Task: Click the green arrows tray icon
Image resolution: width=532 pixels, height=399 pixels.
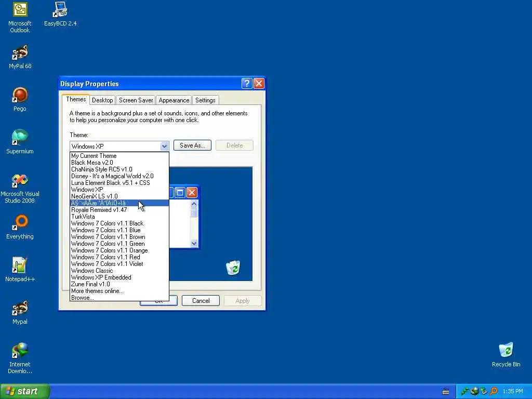Action: click(x=465, y=392)
